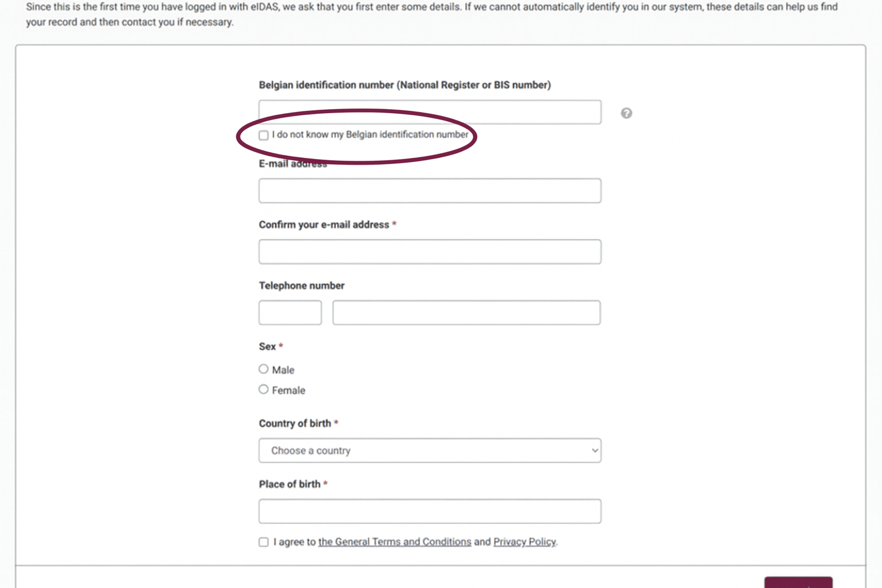This screenshot has height=588, width=882.
Task: Choose the Female radio option
Action: point(264,389)
